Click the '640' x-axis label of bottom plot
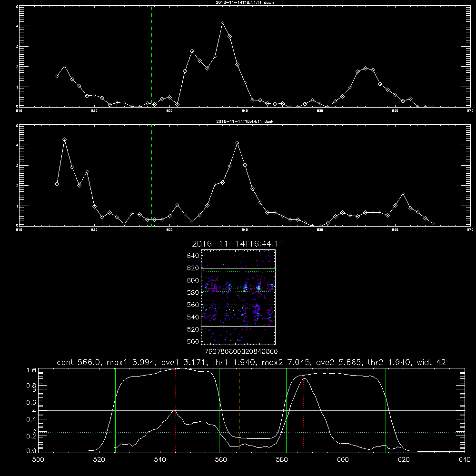Screen dimensions: 476x476 [x=465, y=460]
